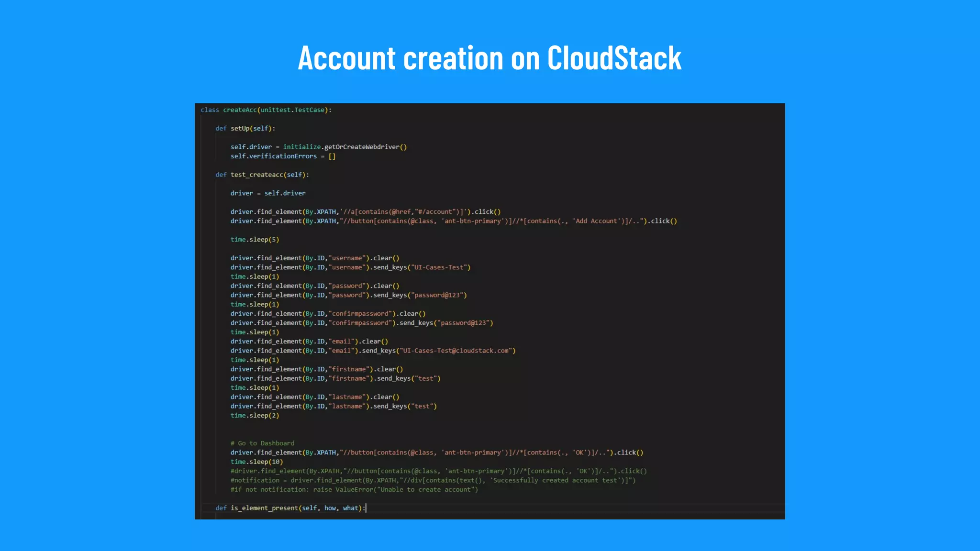
Task: Click the "initialize.getOrCreateWebdriver()" assignment line
Action: click(x=319, y=147)
